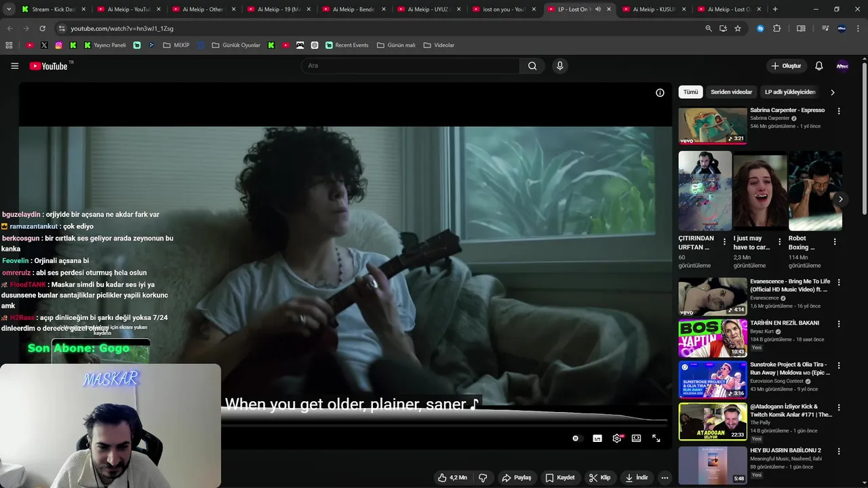This screenshot has width=868, height=488.
Task: Select the Seriden videolar chip
Action: pos(731,92)
